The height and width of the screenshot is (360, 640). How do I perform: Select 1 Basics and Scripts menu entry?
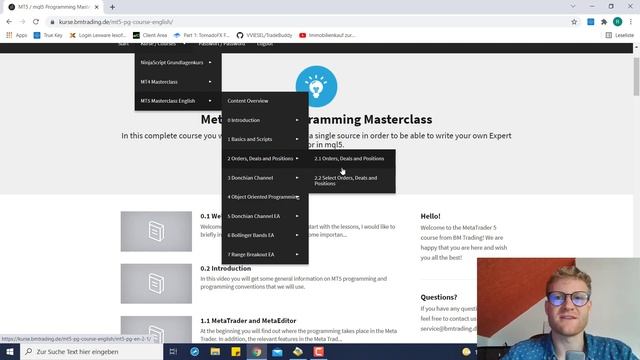pos(265,139)
